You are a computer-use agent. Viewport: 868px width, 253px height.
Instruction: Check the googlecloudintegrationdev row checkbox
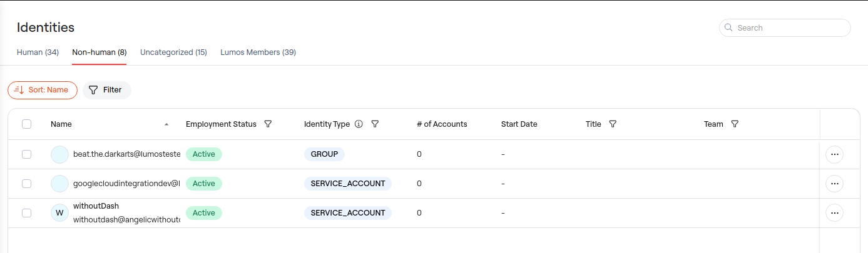pyautogui.click(x=26, y=184)
